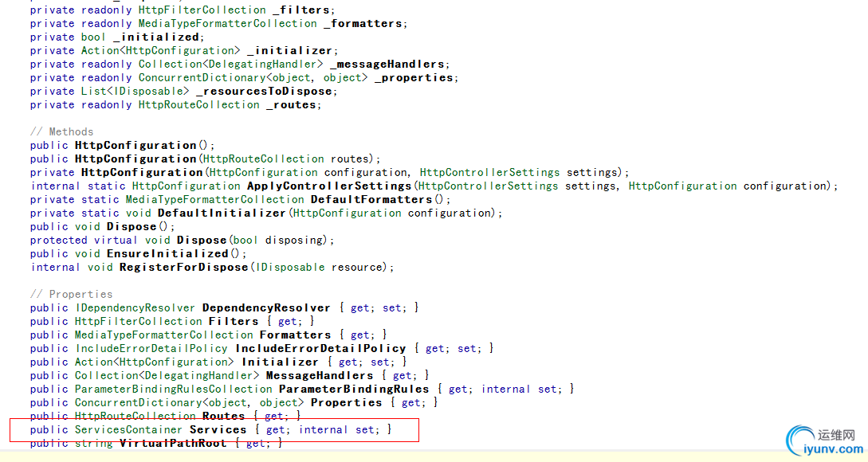Screen dimensions: 868x462
Task: Open the _resourcesToDispose field
Action: tap(264, 92)
